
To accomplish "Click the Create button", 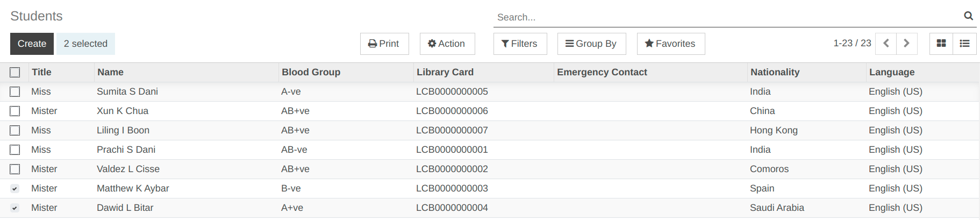I will (32, 44).
